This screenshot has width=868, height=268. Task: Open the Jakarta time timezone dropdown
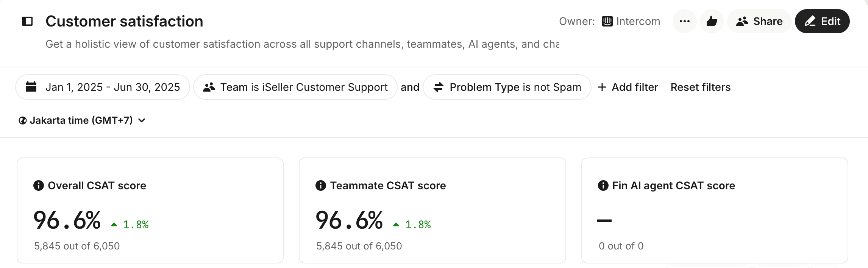pos(82,120)
